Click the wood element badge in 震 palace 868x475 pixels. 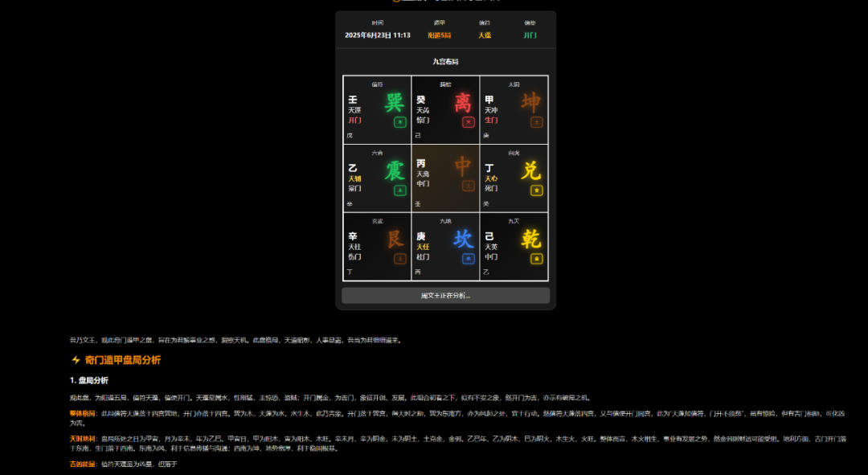[399, 190]
